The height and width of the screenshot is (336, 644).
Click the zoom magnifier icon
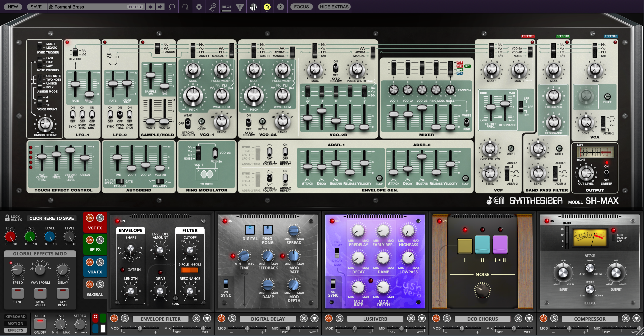click(x=212, y=7)
